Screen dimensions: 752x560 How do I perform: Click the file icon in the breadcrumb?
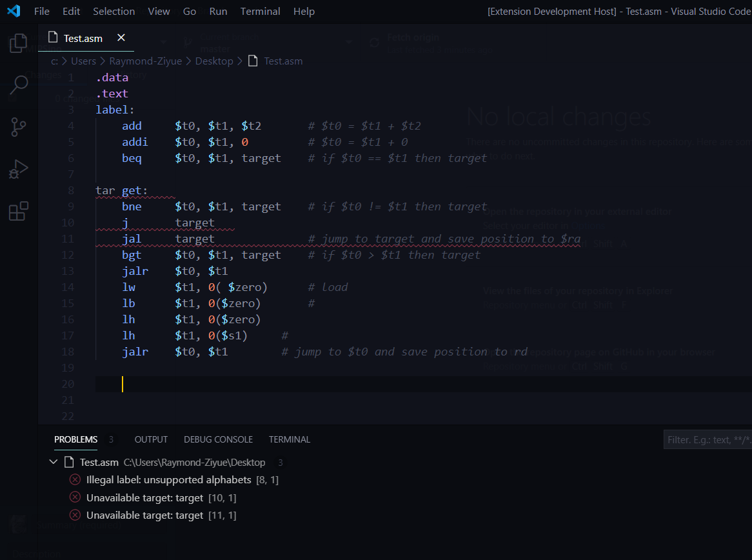coord(253,61)
